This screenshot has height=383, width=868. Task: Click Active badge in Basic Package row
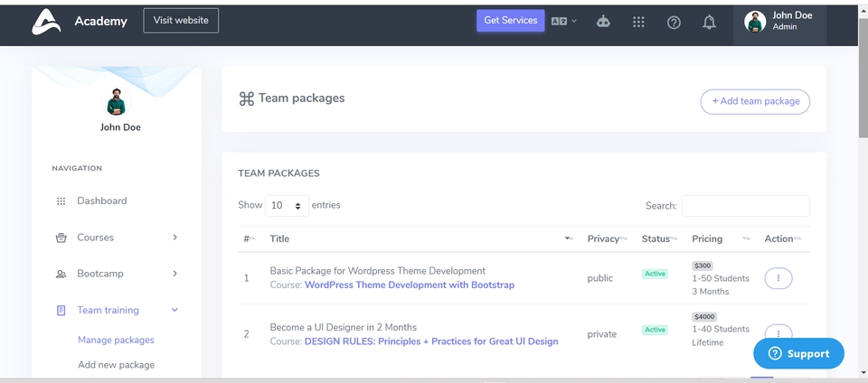point(655,274)
